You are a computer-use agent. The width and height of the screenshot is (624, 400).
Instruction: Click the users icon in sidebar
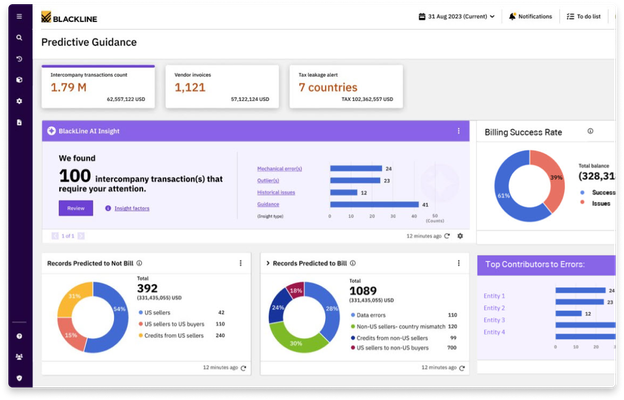(x=19, y=357)
